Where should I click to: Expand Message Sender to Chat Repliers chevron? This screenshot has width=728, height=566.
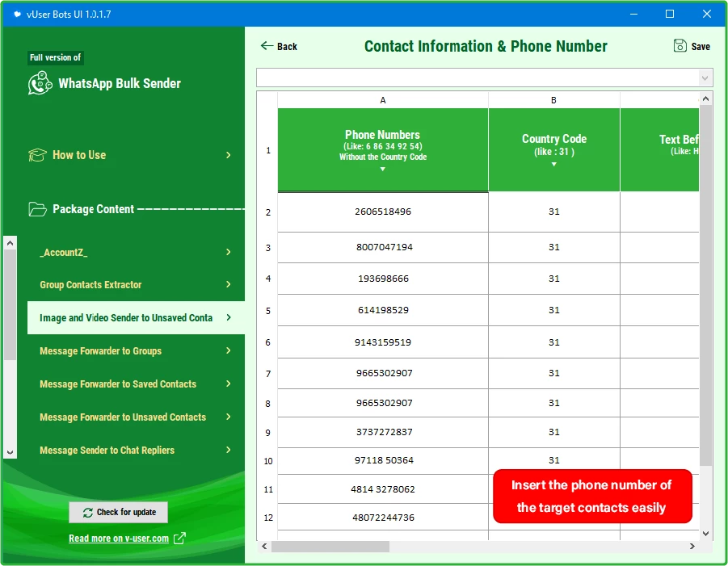(229, 450)
